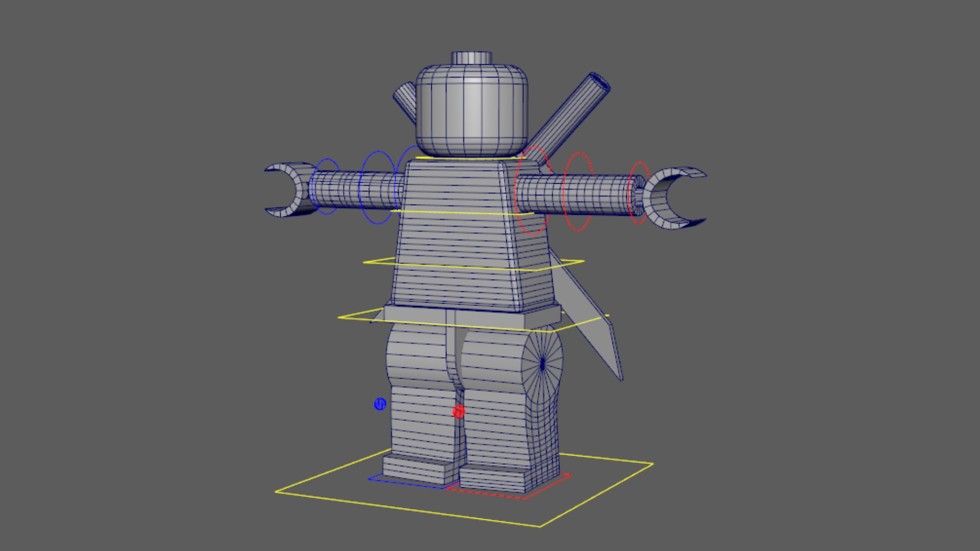Select the stud on top of the head
Viewport: 980px width, 551px height.
472,58
